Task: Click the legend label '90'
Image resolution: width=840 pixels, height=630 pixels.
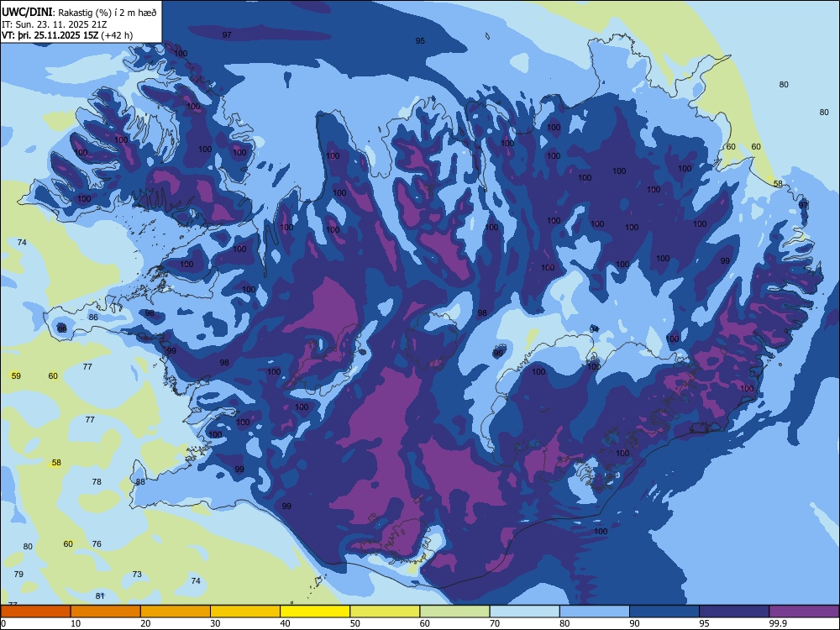Action: coord(635,623)
